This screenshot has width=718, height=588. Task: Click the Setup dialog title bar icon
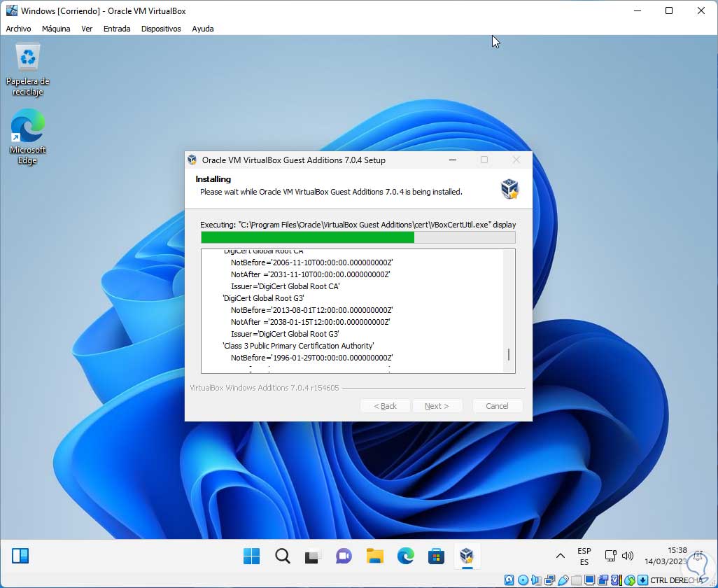point(192,160)
